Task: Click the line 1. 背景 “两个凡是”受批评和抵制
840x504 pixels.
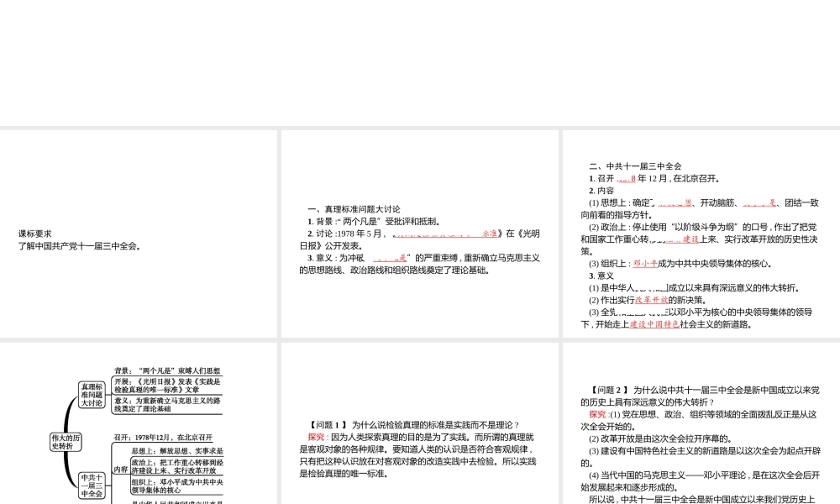Action: 374,221
